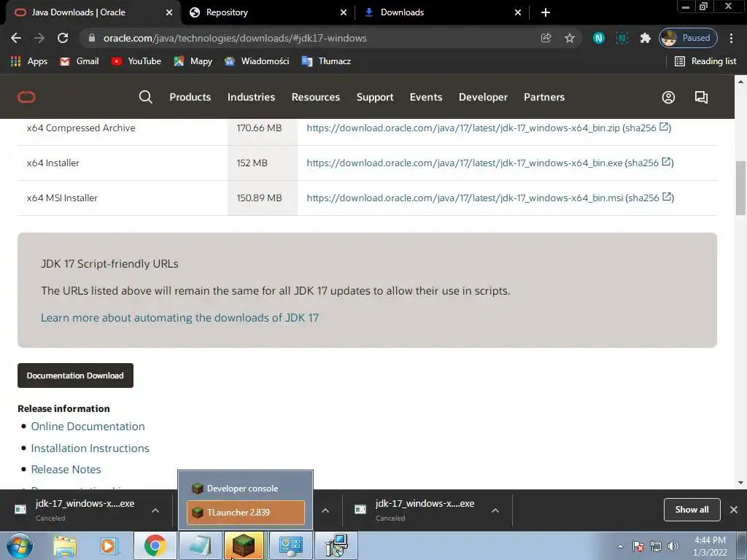This screenshot has width=747, height=560.
Task: Open Partners menu
Action: [544, 97]
